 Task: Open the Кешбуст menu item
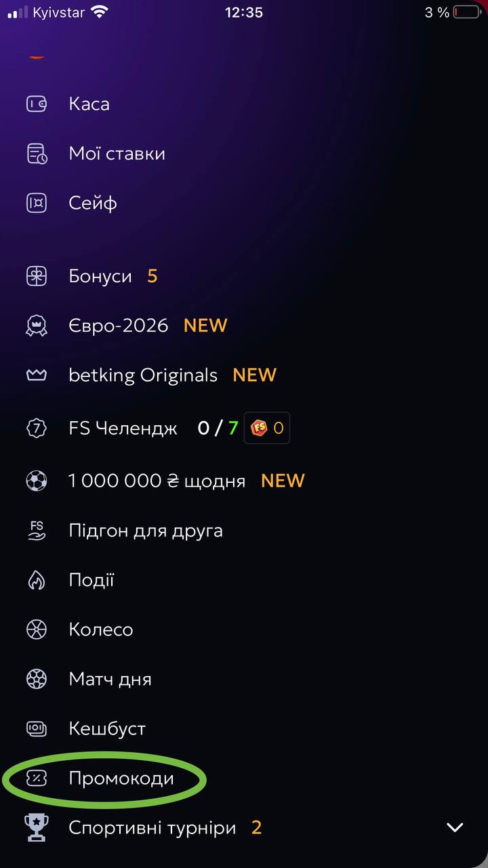[107, 729]
